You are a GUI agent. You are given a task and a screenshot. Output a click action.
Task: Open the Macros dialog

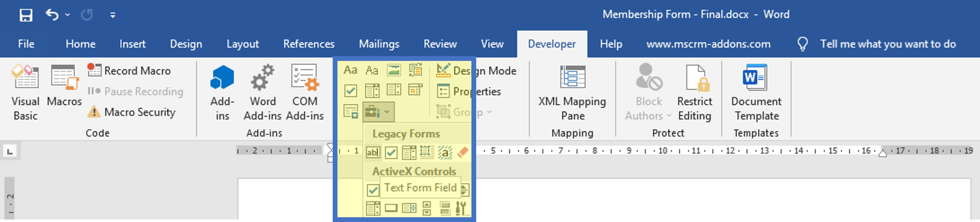coord(64,86)
